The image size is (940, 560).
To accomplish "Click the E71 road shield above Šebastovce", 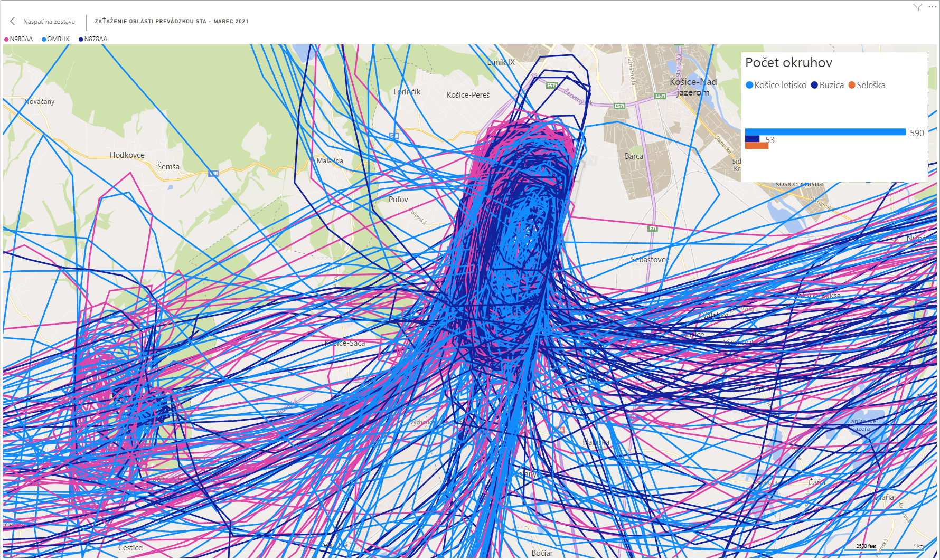I will [653, 229].
